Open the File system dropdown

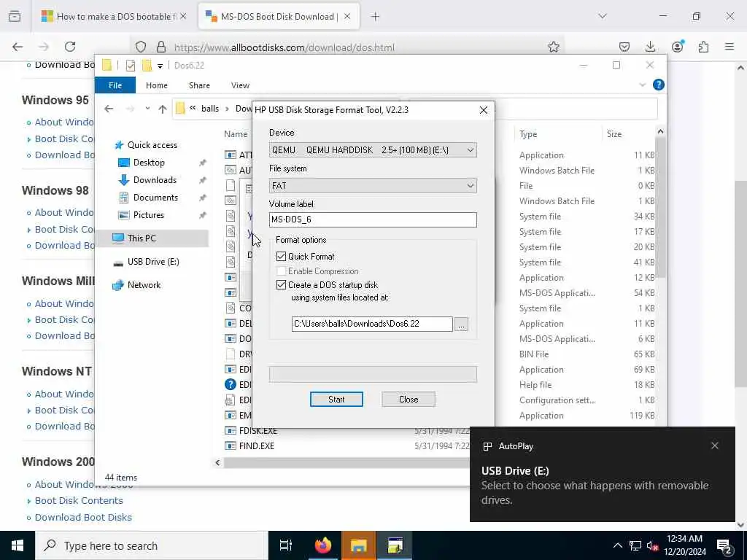(x=373, y=186)
